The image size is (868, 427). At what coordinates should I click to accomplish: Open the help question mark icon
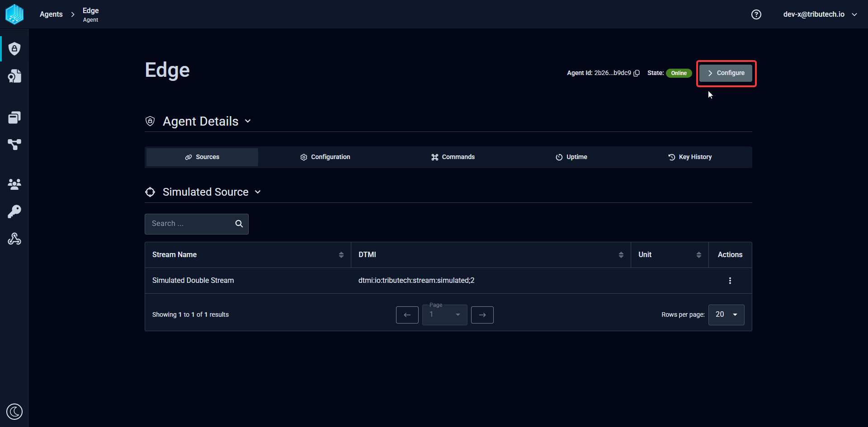click(x=756, y=14)
